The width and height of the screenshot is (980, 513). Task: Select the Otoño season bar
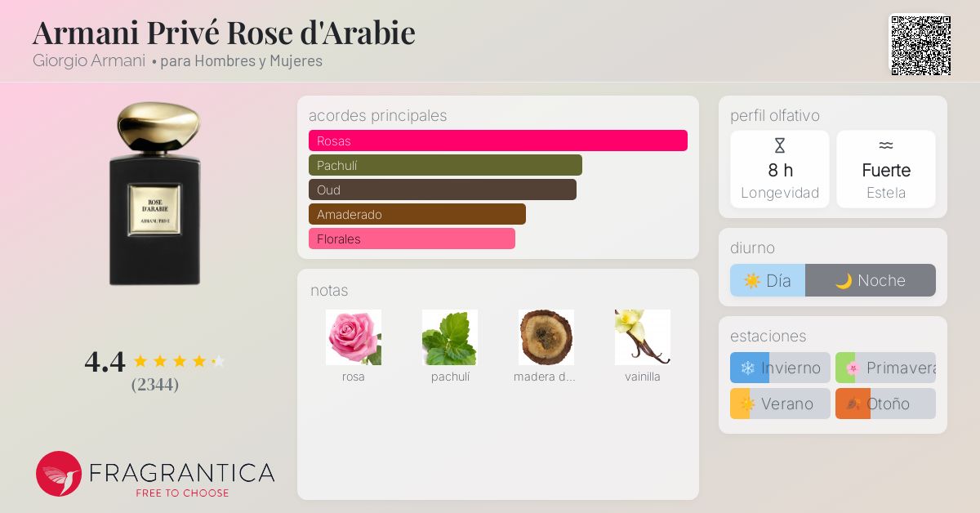885,404
